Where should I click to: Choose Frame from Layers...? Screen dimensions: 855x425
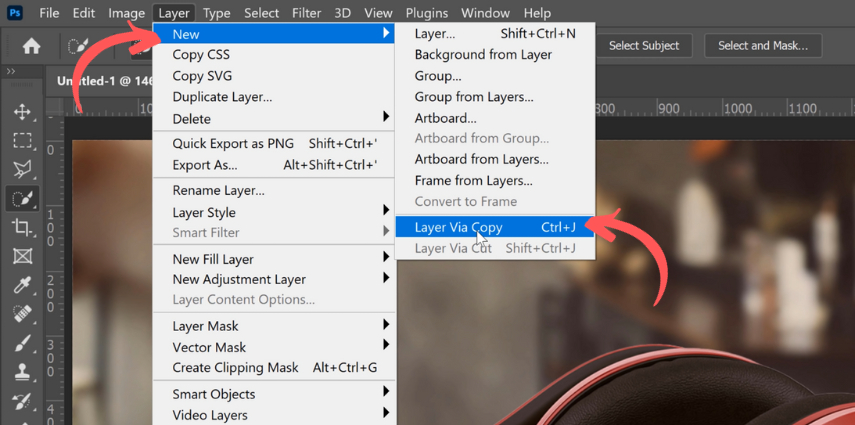(495, 180)
